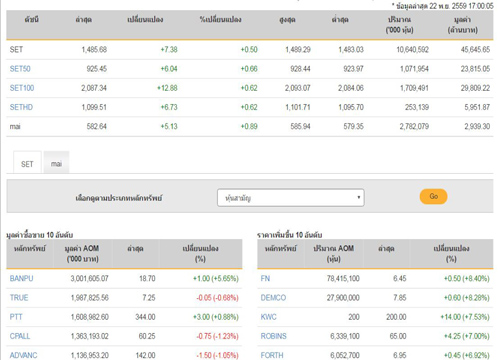Open DEMCO stock link
Screen dimensions: 500x360
click(x=273, y=298)
